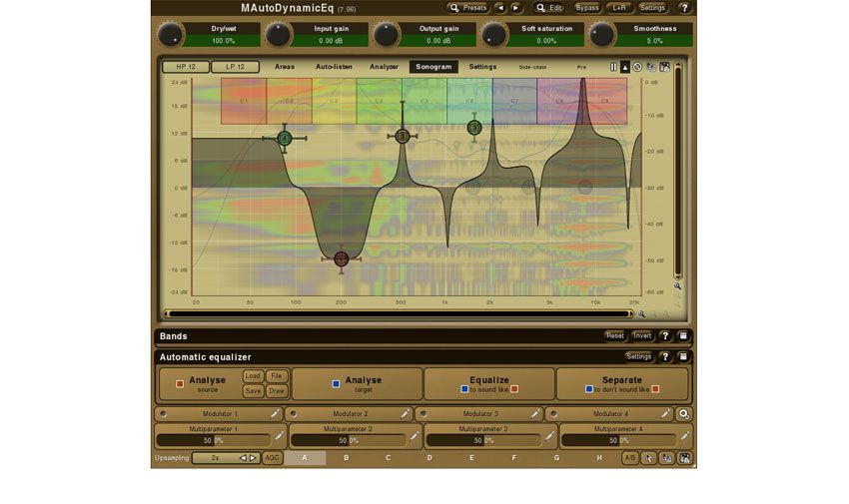The width and height of the screenshot is (849, 504).
Task: Toggle the HP 12 high-pass filter
Action: (x=186, y=67)
